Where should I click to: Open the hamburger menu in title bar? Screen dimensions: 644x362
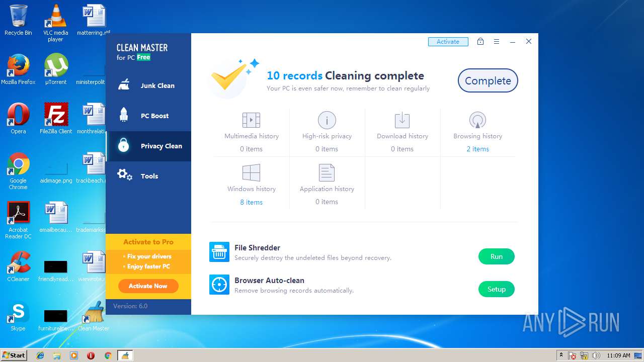point(497,42)
